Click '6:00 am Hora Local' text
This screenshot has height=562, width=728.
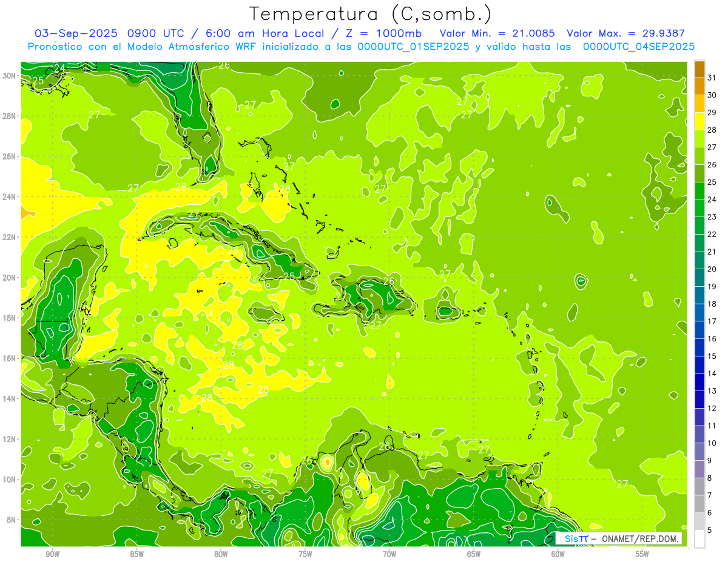pyautogui.click(x=263, y=33)
